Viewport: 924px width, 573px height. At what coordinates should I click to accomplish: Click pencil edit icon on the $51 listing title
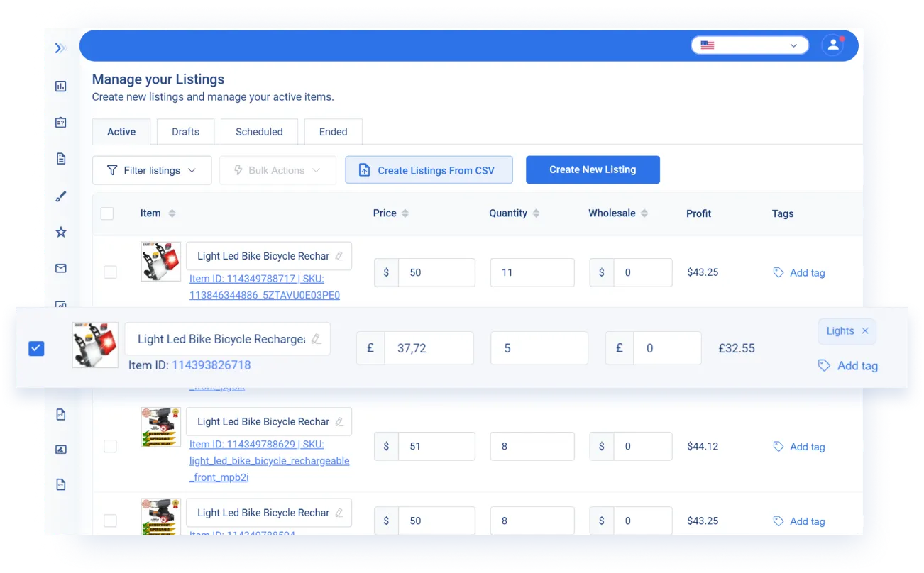[x=339, y=422]
